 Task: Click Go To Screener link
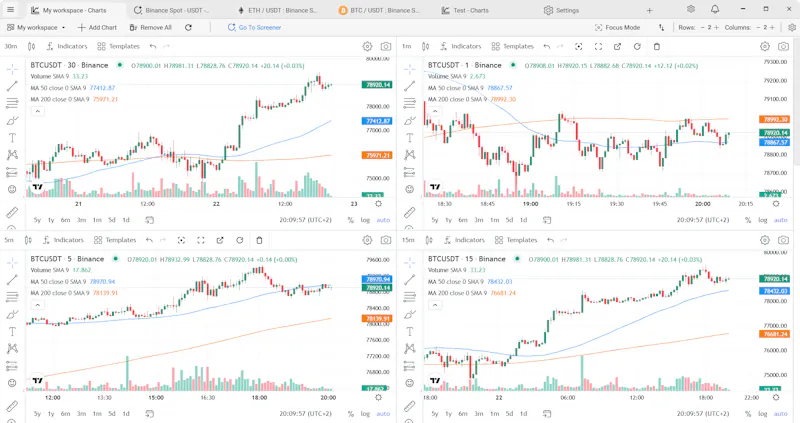pos(254,28)
